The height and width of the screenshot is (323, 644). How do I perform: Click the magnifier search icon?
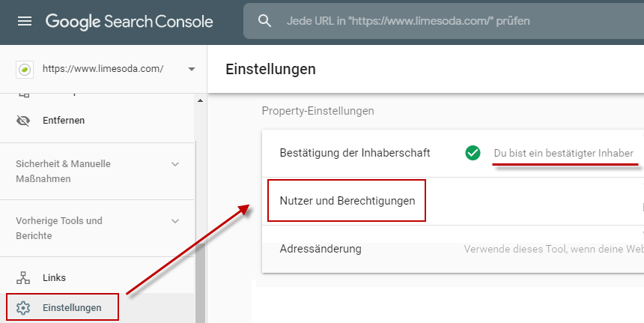coord(264,21)
